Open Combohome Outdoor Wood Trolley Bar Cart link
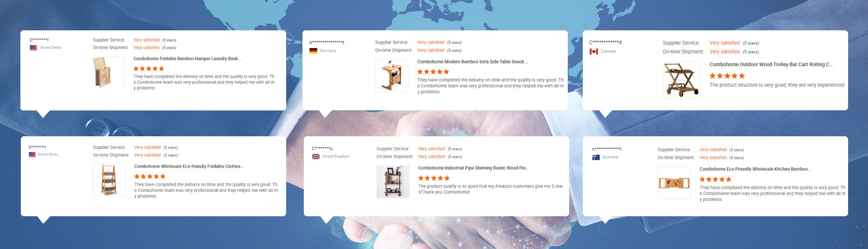Screen dimensions: 868x249 [771, 64]
